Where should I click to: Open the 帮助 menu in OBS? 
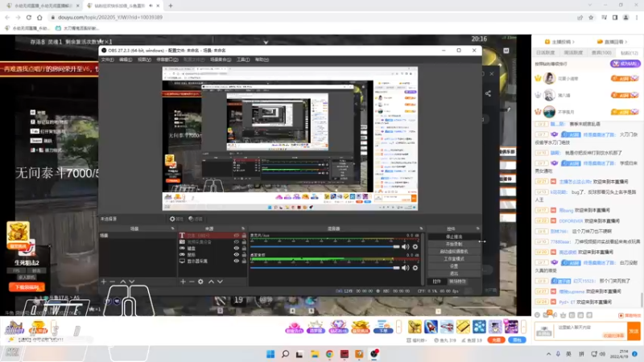click(x=262, y=60)
